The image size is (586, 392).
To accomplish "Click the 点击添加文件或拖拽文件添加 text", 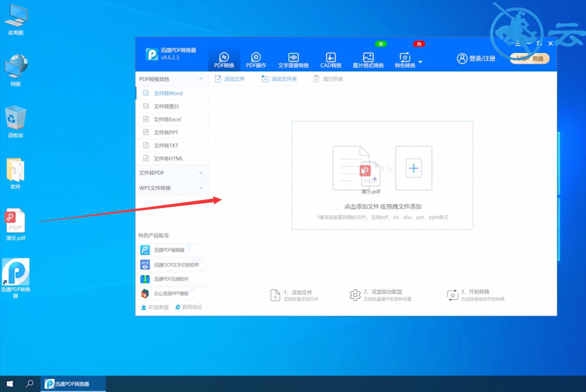I will (x=383, y=207).
